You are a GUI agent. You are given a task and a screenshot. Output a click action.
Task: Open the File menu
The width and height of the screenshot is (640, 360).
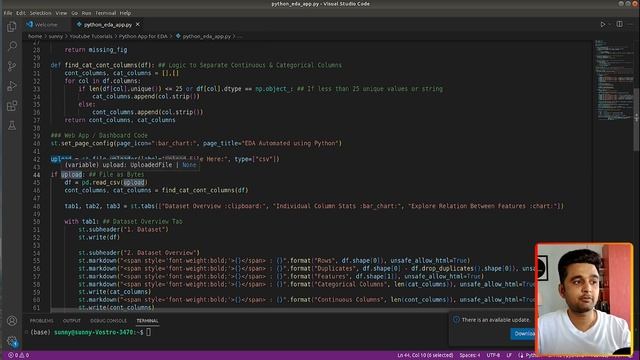[x=8, y=13]
